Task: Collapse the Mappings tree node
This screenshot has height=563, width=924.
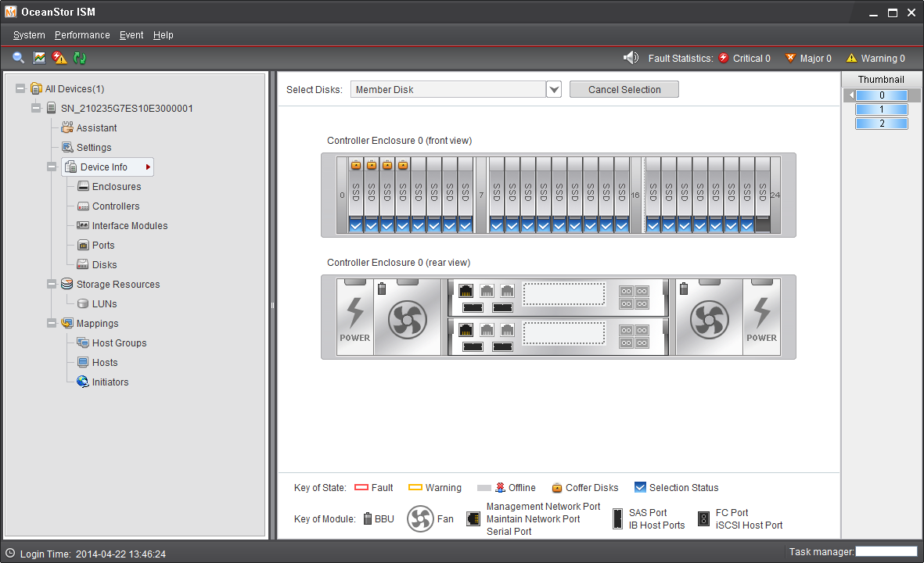Action: (52, 323)
